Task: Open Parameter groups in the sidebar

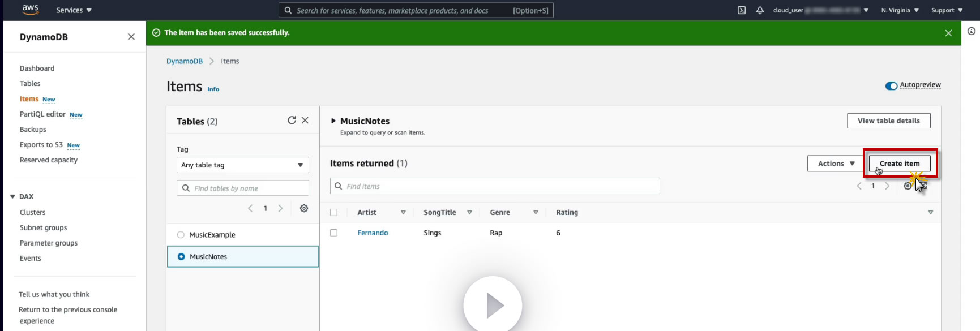Action: click(x=49, y=243)
